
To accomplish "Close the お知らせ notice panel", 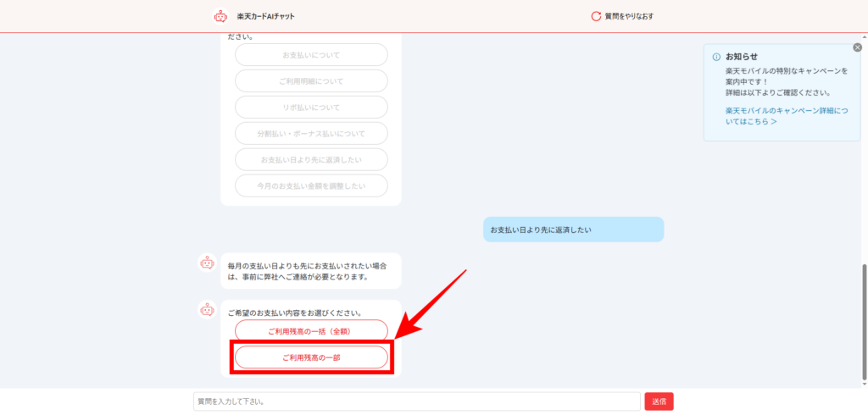I will click(x=857, y=47).
